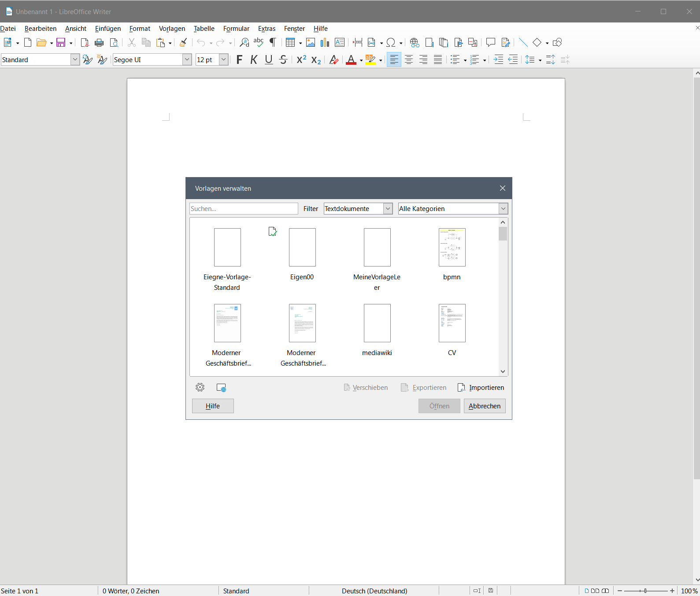The height and width of the screenshot is (596, 700).
Task: Expand font size 12 pt dropdown
Action: click(224, 59)
